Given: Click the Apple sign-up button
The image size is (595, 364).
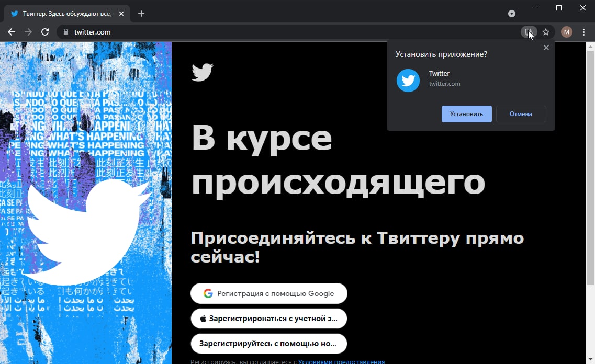Looking at the screenshot, I should 268,318.
